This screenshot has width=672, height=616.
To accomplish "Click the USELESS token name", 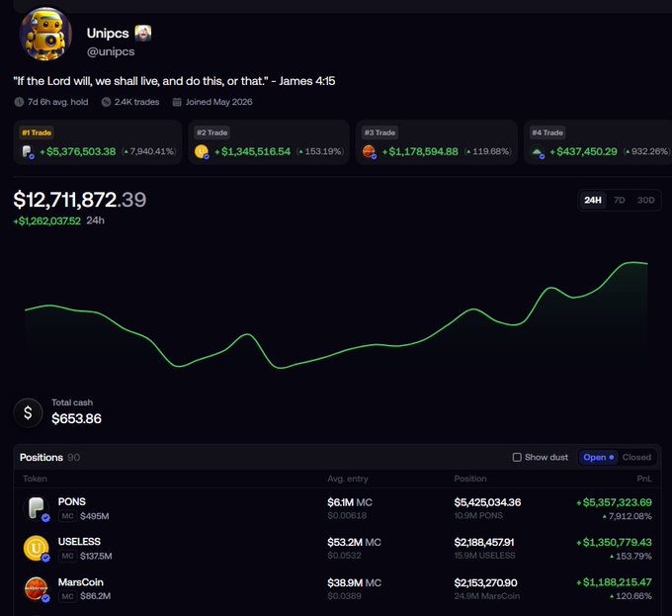I will [79, 542].
